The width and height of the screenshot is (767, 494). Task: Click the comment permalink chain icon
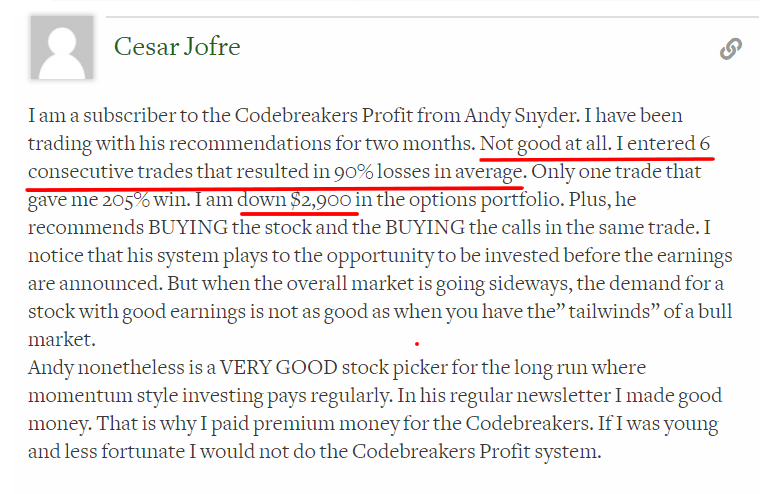(731, 48)
